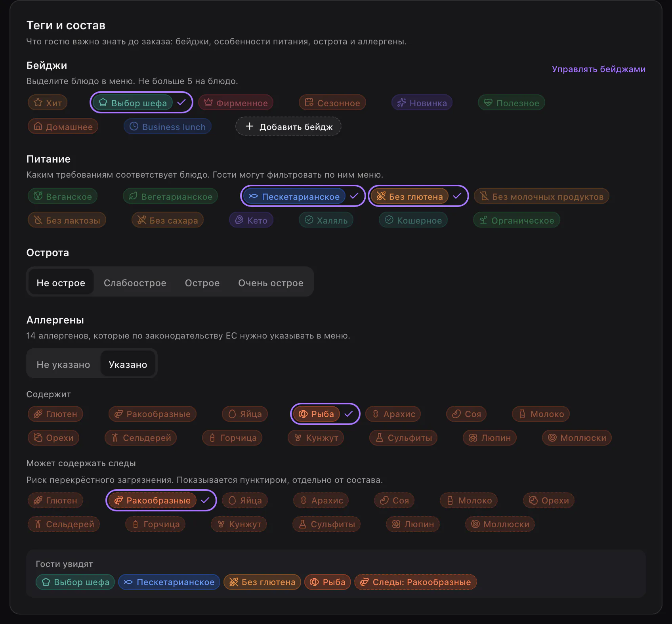This screenshot has width=672, height=624.
Task: Click the star icon on the Хит badge
Action: pos(38,103)
